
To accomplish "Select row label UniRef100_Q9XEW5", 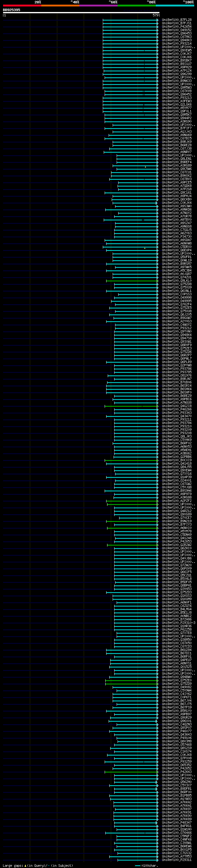I will pos(176,50).
